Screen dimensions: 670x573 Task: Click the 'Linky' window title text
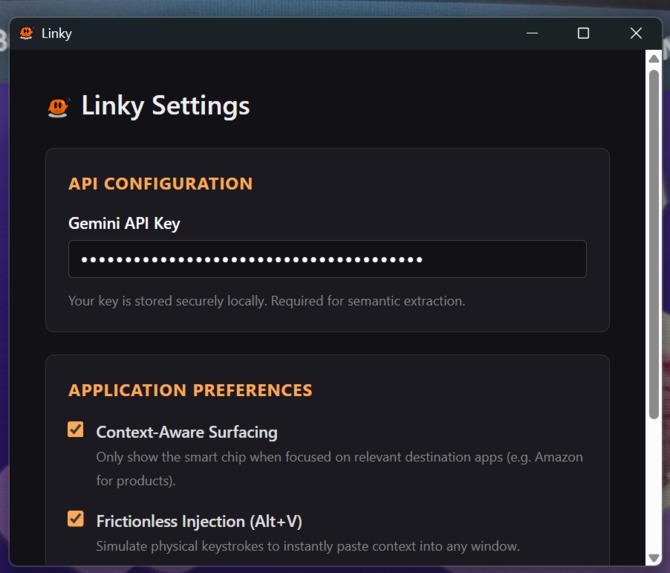click(x=56, y=33)
